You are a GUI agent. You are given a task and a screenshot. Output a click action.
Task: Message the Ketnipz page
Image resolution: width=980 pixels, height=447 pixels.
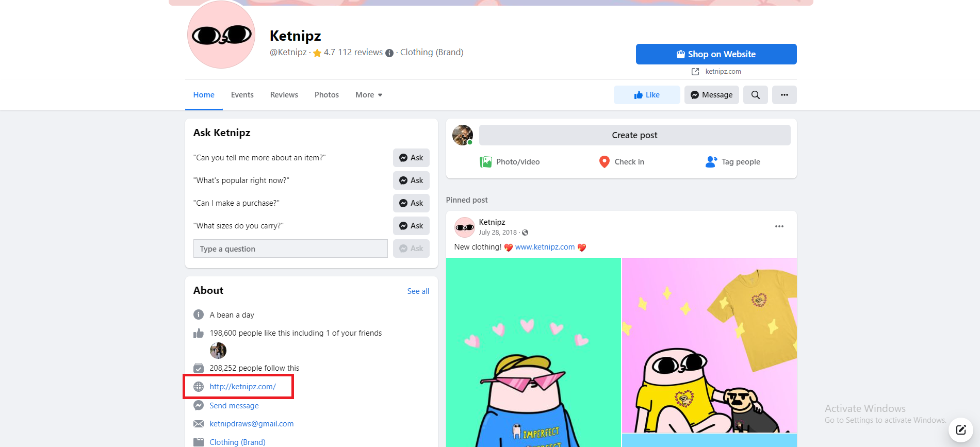pos(712,95)
